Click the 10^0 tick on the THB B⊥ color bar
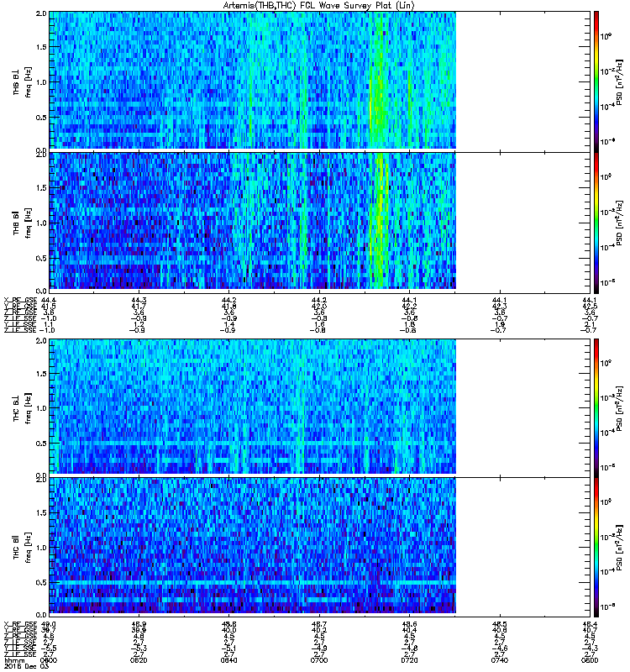630x672 pixels. point(606,36)
